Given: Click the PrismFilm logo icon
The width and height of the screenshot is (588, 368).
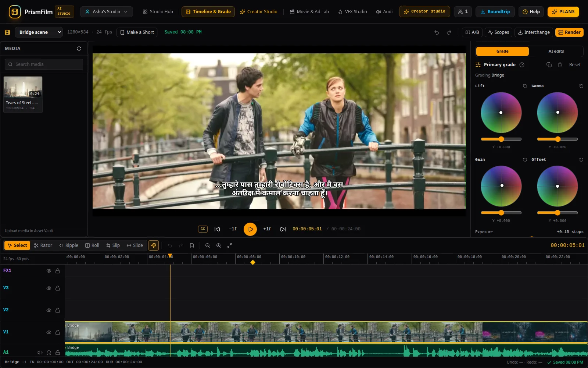Looking at the screenshot, I should click(x=15, y=12).
